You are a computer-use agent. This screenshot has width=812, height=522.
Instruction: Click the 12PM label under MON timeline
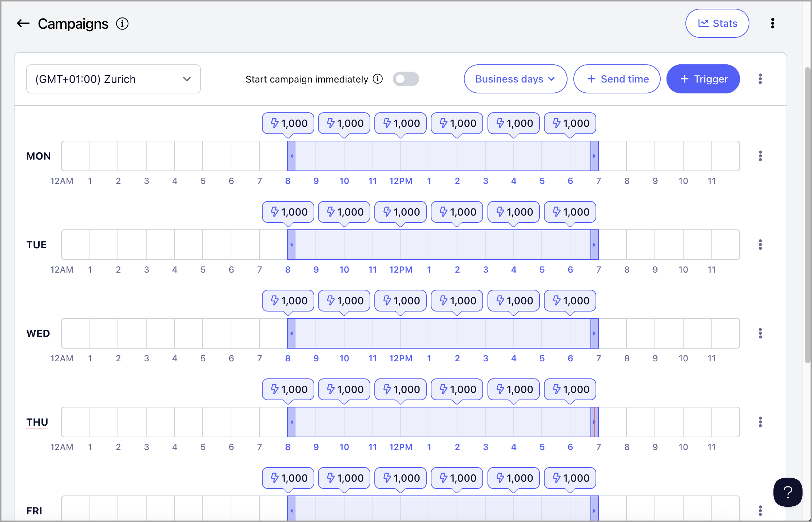[x=401, y=181]
